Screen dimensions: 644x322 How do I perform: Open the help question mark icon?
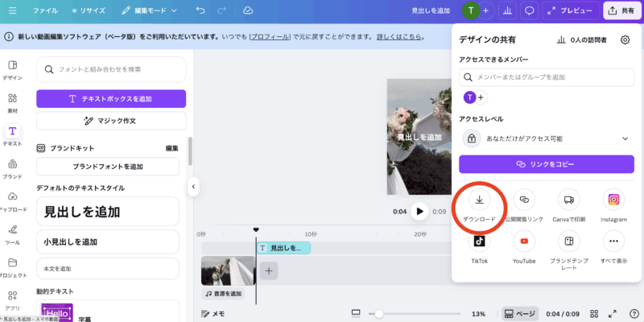pos(634,314)
